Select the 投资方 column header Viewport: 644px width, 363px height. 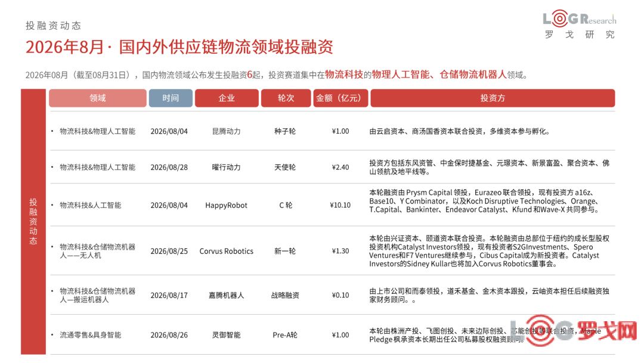pyautogui.click(x=493, y=99)
